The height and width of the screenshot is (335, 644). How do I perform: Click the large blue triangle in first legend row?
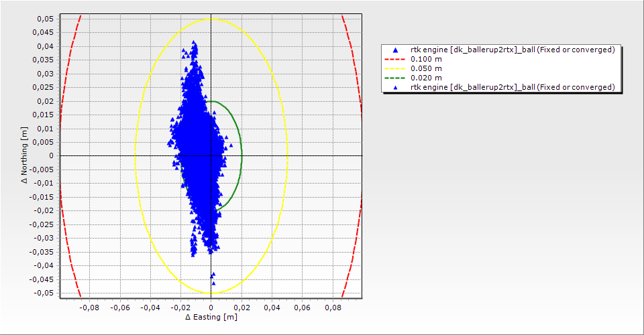pyautogui.click(x=395, y=50)
